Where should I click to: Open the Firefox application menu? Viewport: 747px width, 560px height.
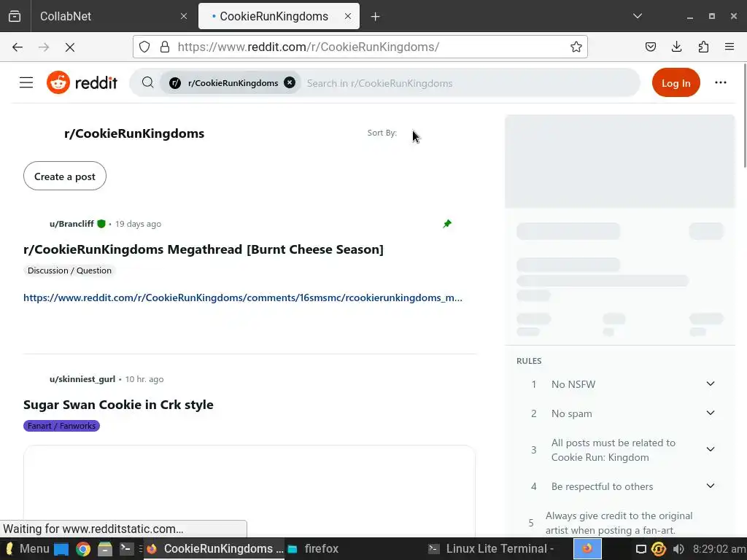[x=729, y=47]
